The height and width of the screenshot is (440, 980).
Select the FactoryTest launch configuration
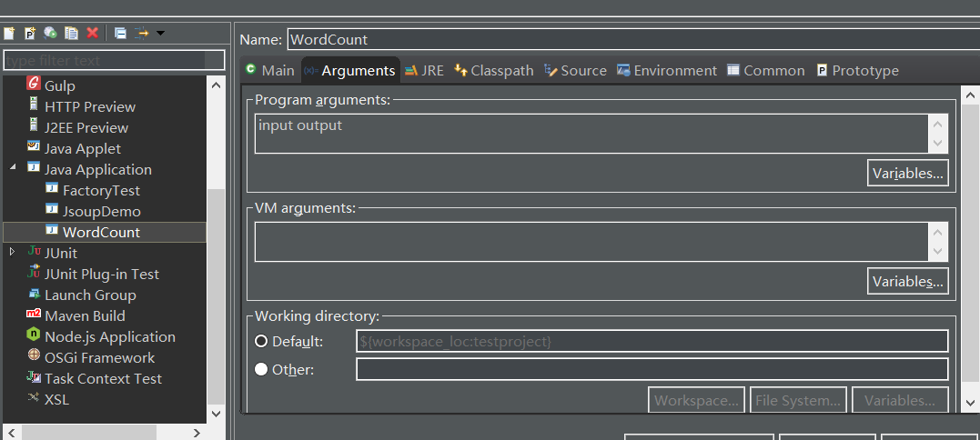coord(101,190)
